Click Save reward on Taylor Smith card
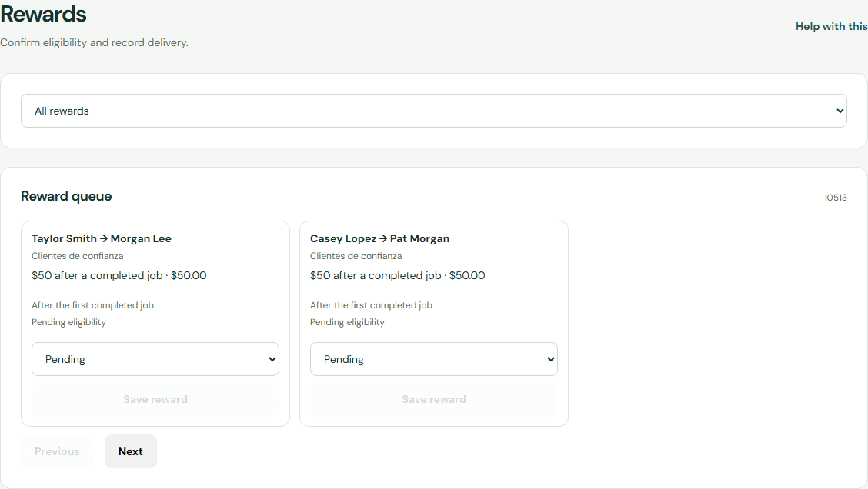Image resolution: width=868 pixels, height=489 pixels. (x=155, y=399)
